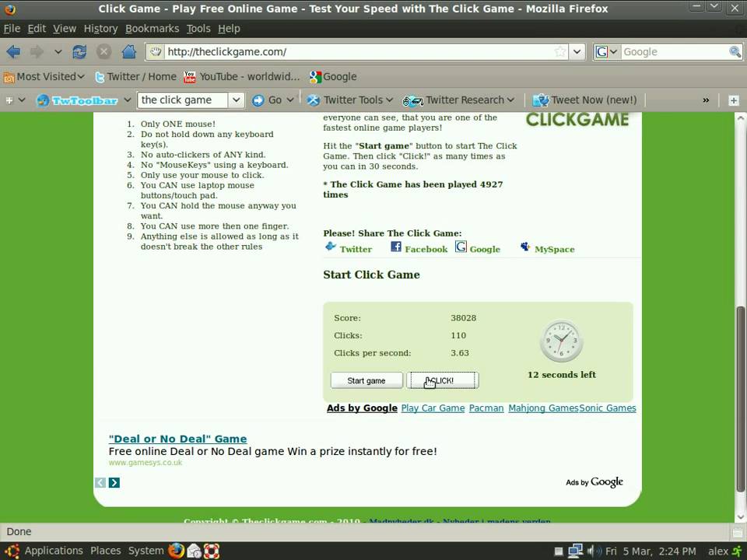Click the Start game button
This screenshot has width=747, height=560.
click(x=366, y=380)
